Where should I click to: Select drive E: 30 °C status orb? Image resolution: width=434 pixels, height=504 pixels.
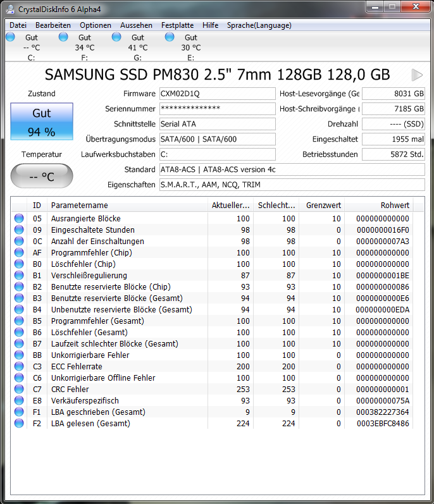[170, 37]
